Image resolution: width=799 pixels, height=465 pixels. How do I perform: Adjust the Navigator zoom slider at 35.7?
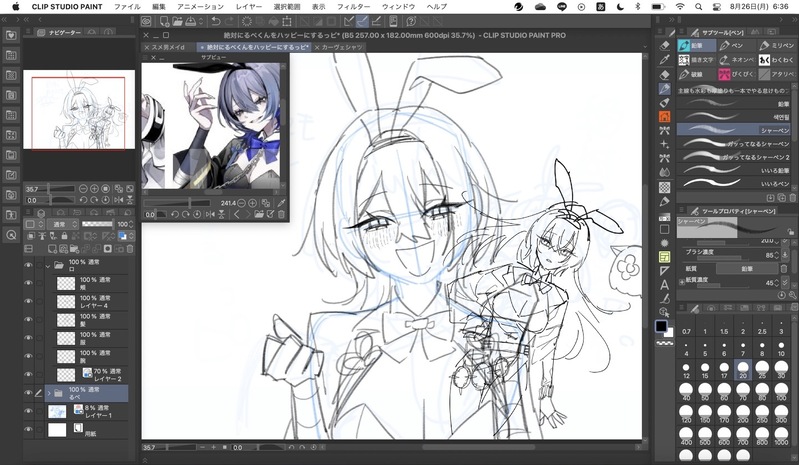click(49, 189)
